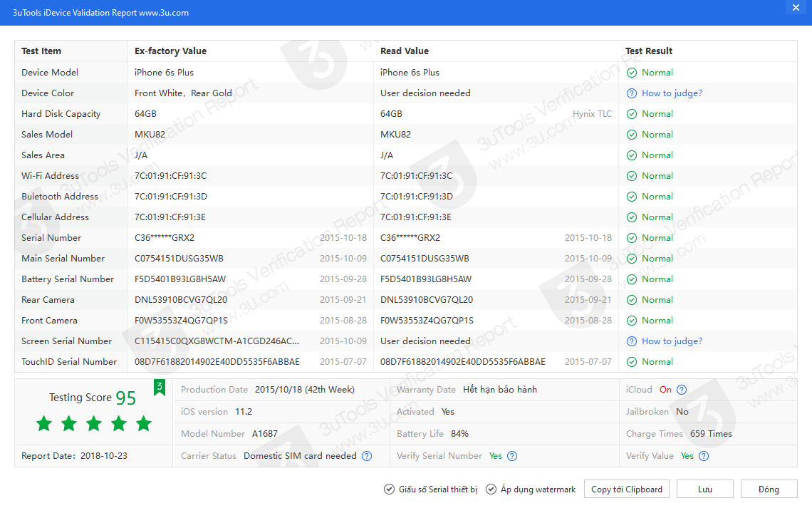The image size is (812, 513).
Task: Click help icon next to iCloud On
Action: pyautogui.click(x=682, y=390)
